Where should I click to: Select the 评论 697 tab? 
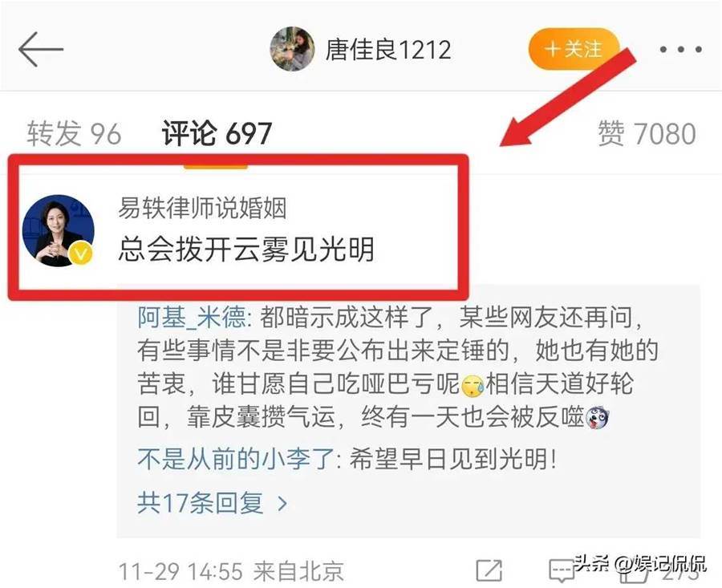(217, 133)
